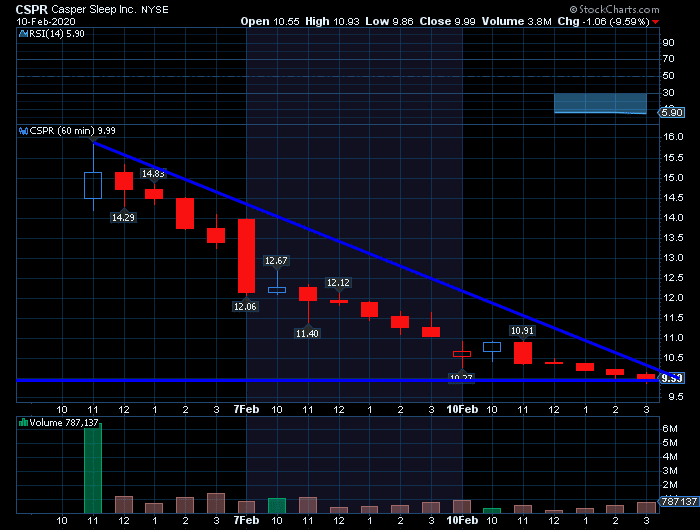This screenshot has width=700, height=530.
Task: Click the 16.0 price axis label
Action: (673, 137)
